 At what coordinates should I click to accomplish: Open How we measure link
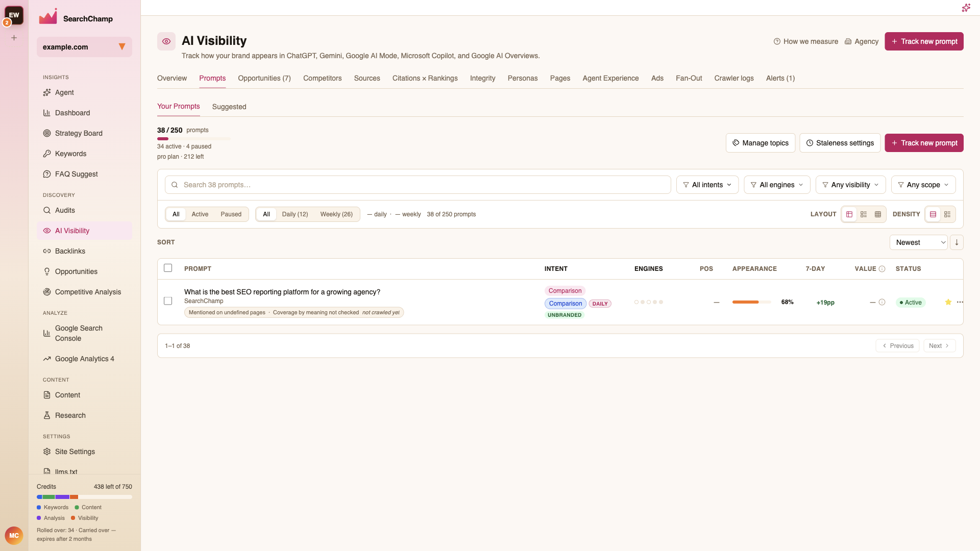[x=806, y=41]
